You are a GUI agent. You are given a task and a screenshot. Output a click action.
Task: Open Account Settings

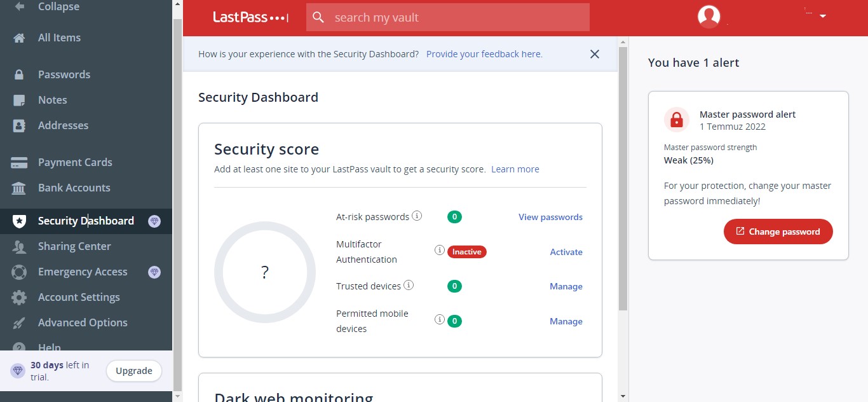79,297
